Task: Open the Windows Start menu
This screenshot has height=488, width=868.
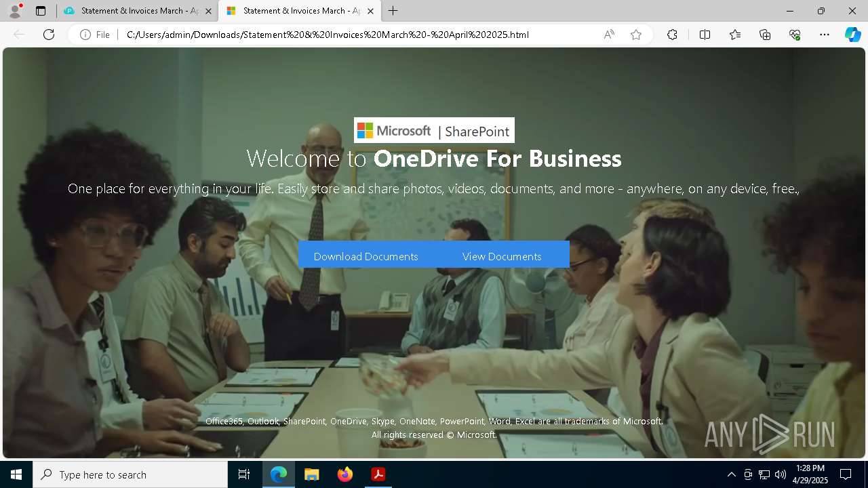Action: pos(16,474)
